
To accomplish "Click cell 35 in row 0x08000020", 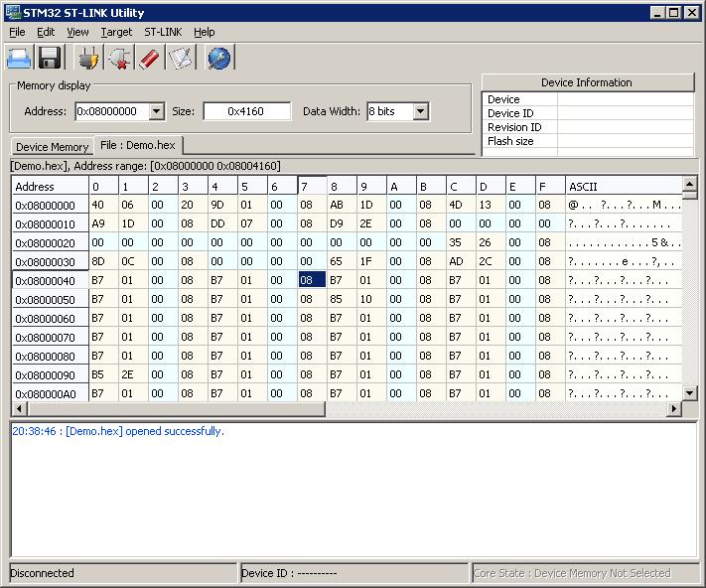I will [x=461, y=242].
